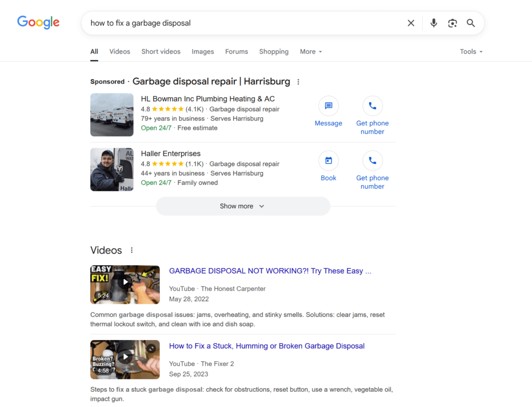This screenshot has width=532, height=407.
Task: Click the 'Sponsored' label
Action: [107, 82]
